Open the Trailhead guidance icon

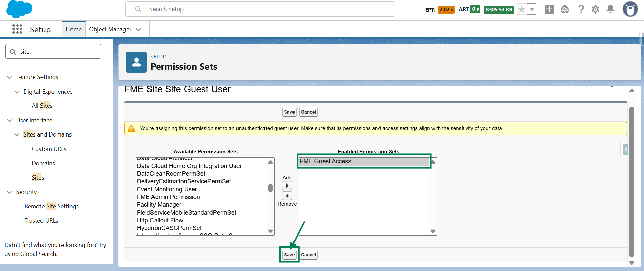point(565,9)
